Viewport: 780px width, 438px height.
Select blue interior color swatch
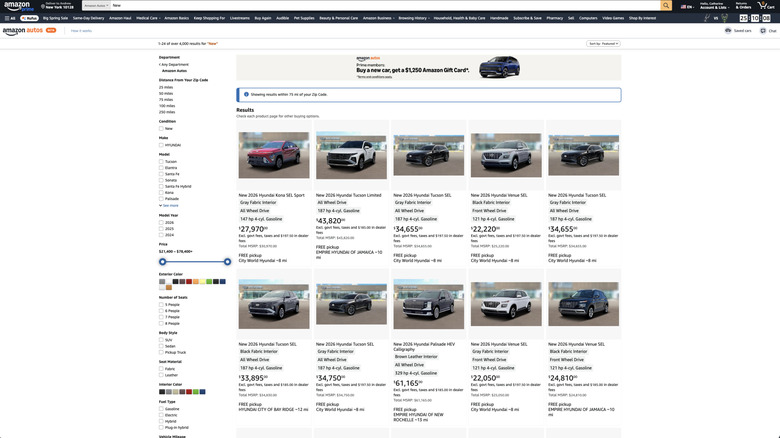(x=202, y=392)
